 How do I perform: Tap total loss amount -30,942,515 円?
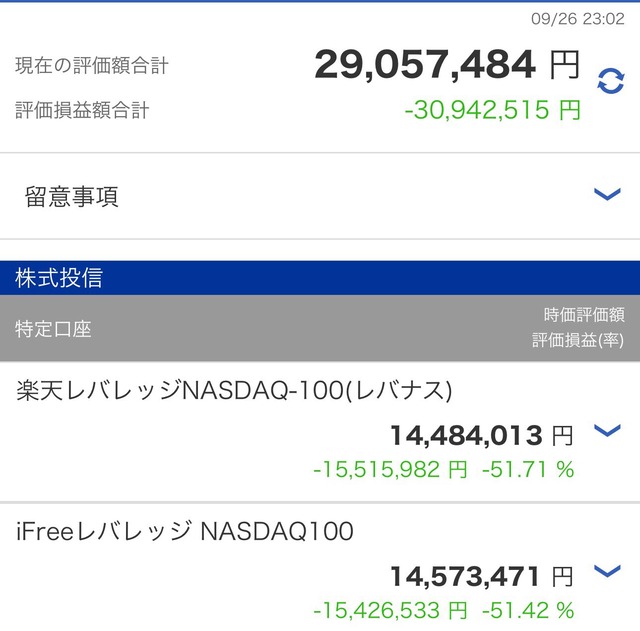click(492, 110)
